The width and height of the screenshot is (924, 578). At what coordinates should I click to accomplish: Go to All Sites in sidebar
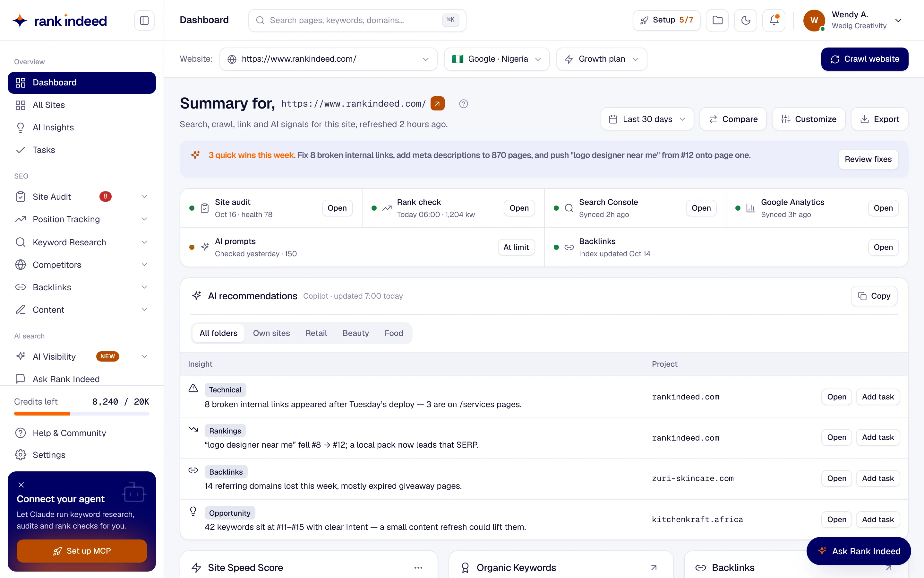[x=82, y=105]
